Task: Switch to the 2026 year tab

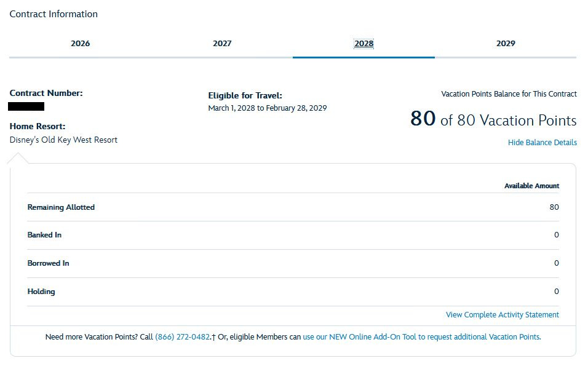Action: click(80, 44)
